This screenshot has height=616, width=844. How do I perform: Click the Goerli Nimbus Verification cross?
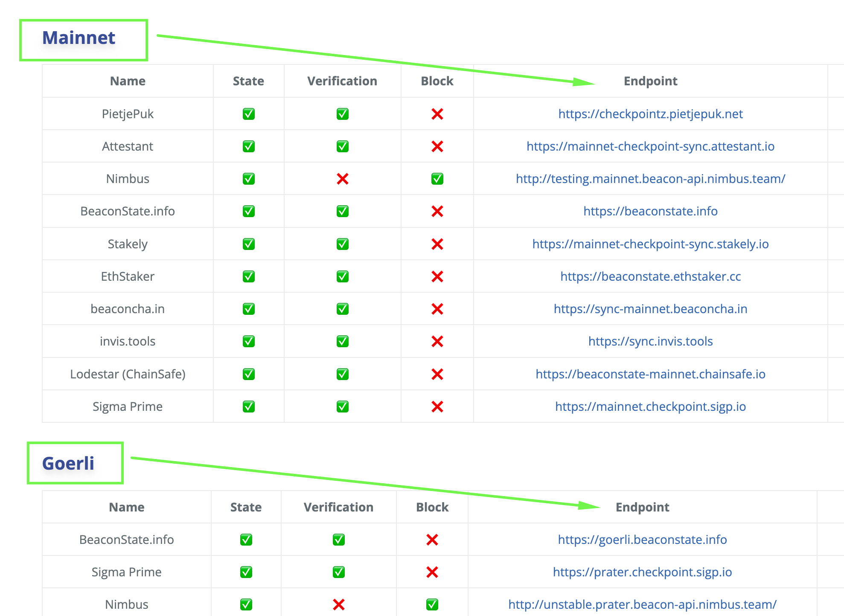pos(339,604)
